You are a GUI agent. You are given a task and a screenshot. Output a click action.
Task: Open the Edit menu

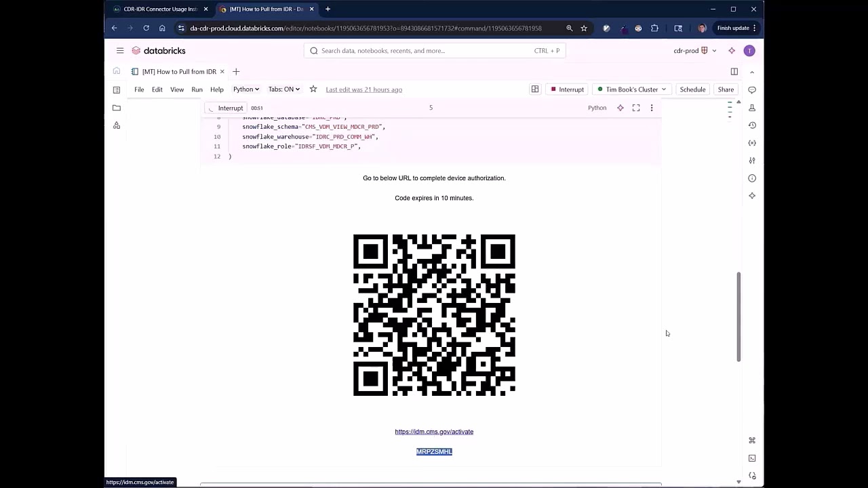tap(157, 89)
